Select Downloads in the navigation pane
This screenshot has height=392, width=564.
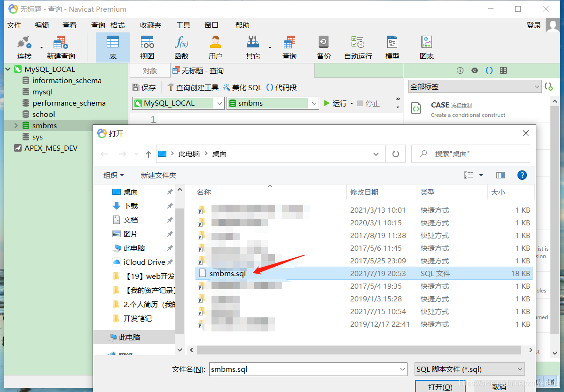pos(131,206)
